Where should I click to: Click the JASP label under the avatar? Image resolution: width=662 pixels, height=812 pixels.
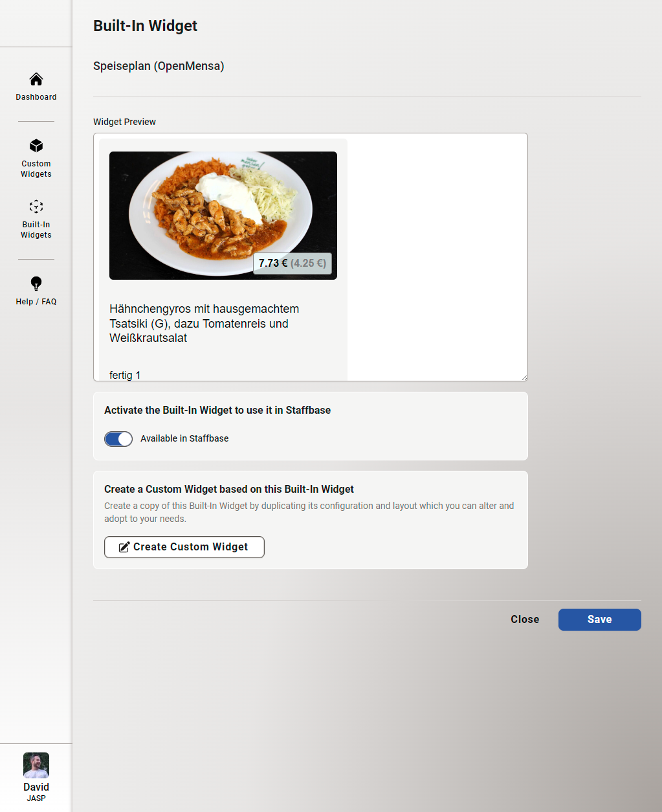36,798
